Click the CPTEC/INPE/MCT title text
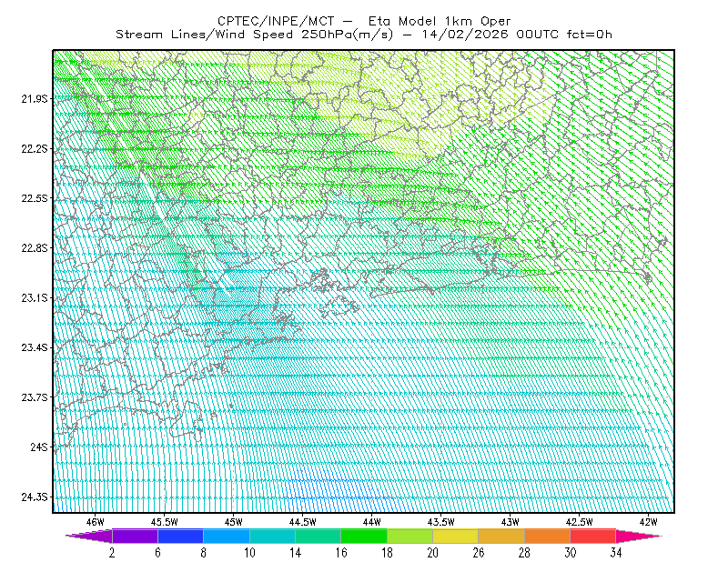This screenshot has height=562, width=728. click(x=276, y=21)
